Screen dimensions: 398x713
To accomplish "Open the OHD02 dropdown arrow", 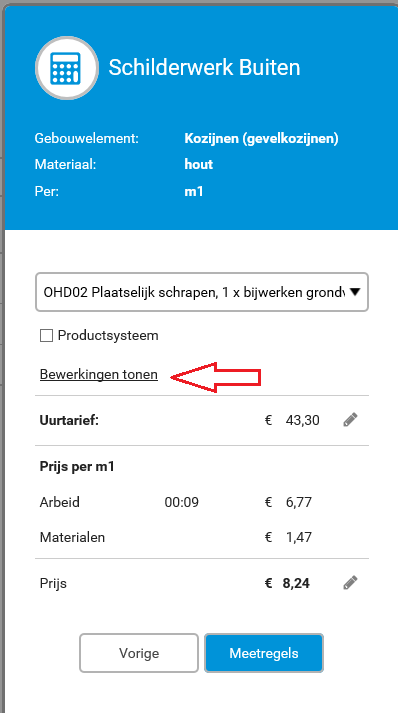I will point(354,292).
